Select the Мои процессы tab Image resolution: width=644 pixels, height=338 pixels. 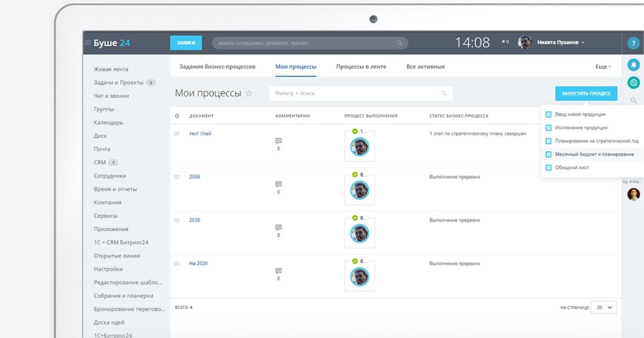coord(296,67)
